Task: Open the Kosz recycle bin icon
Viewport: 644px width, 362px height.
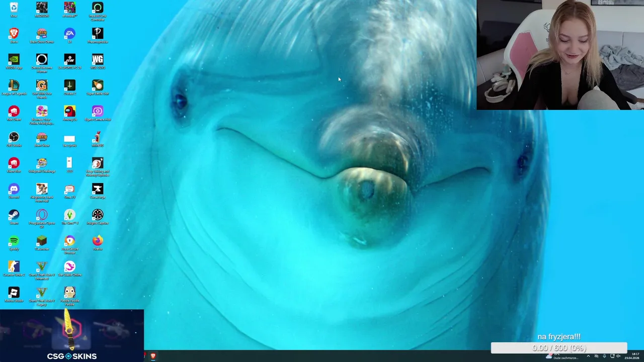Action: pos(14,10)
